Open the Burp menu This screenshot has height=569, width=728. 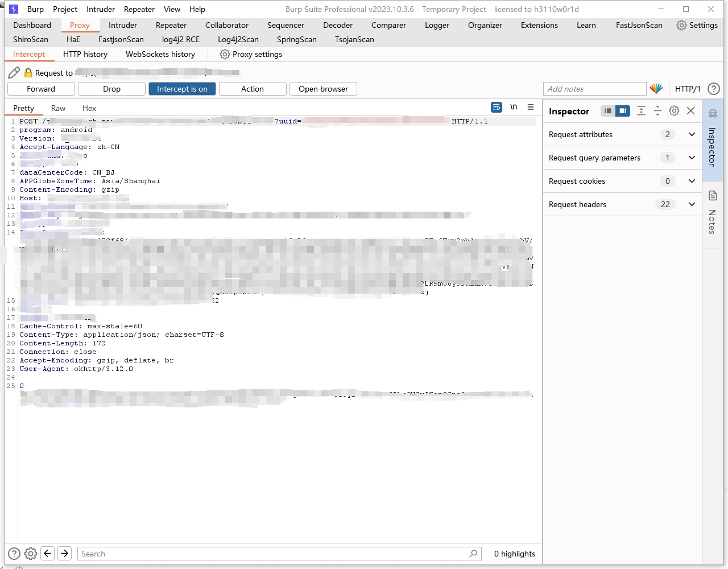point(35,9)
